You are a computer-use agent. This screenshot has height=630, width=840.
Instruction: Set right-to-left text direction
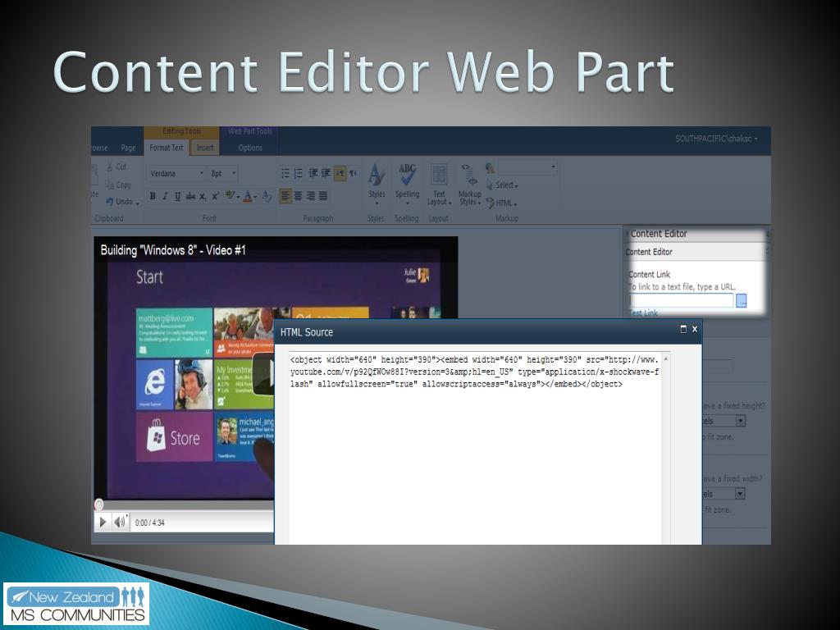click(x=353, y=173)
